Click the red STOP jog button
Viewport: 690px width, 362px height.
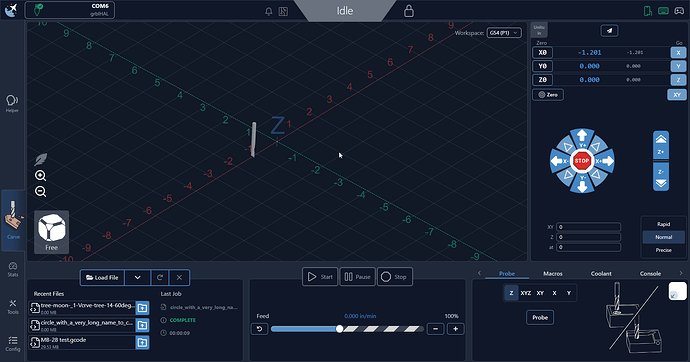(x=582, y=161)
